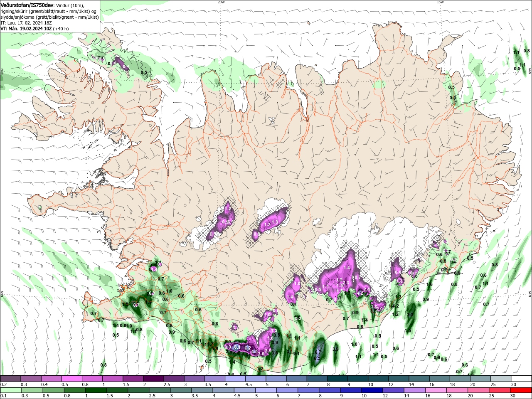
Task: Click the 3.9 precipitation value off the south coast
Action: (x=335, y=349)
